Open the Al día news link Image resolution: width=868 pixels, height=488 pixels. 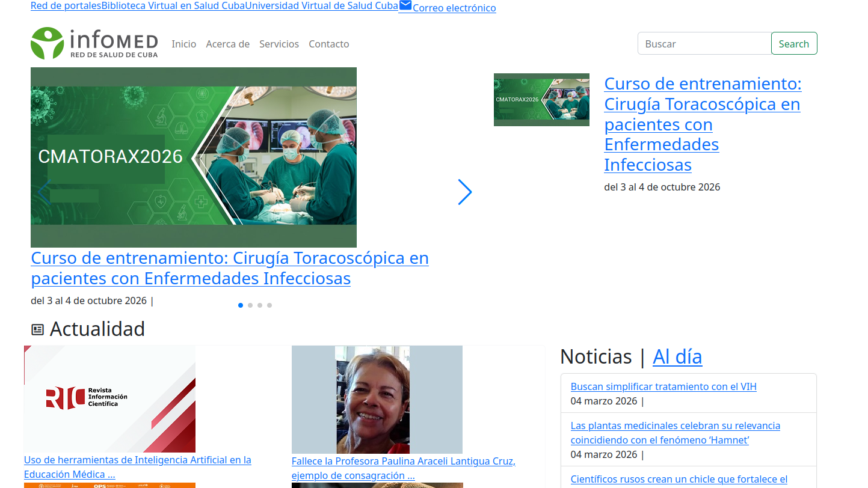point(677,356)
